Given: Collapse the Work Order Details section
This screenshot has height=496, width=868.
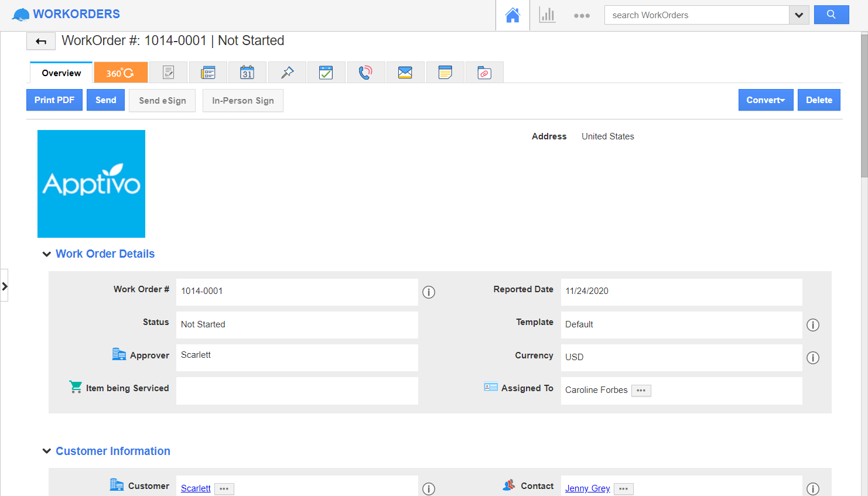Looking at the screenshot, I should 47,254.
